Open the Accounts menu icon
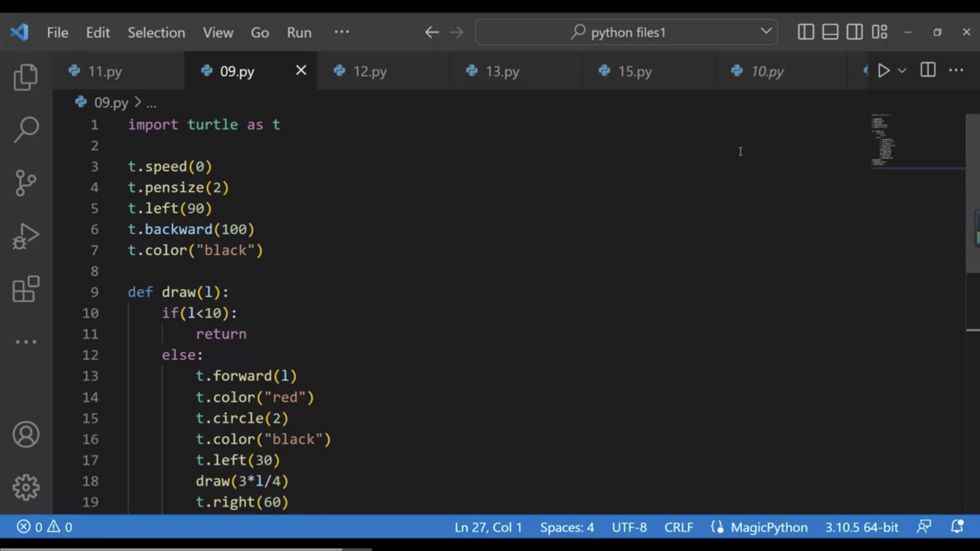Image resolution: width=980 pixels, height=551 pixels. coord(26,434)
